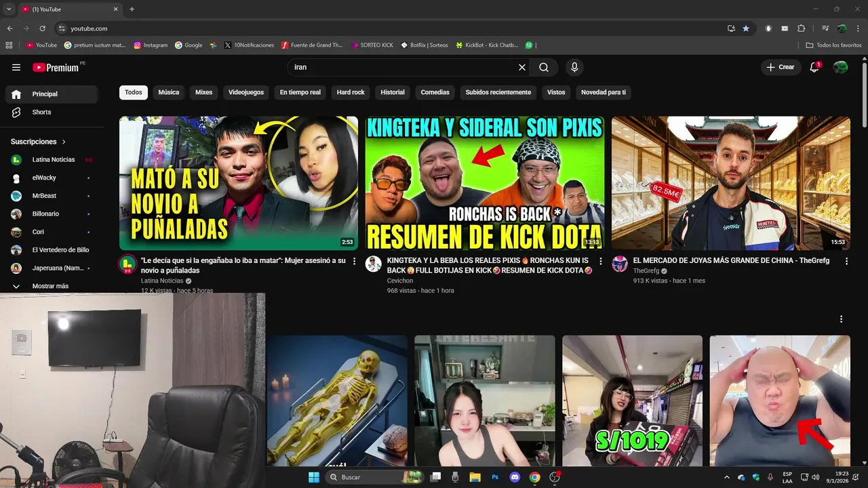Open the Windows Start menu
The width and height of the screenshot is (868, 488).
pyautogui.click(x=314, y=477)
